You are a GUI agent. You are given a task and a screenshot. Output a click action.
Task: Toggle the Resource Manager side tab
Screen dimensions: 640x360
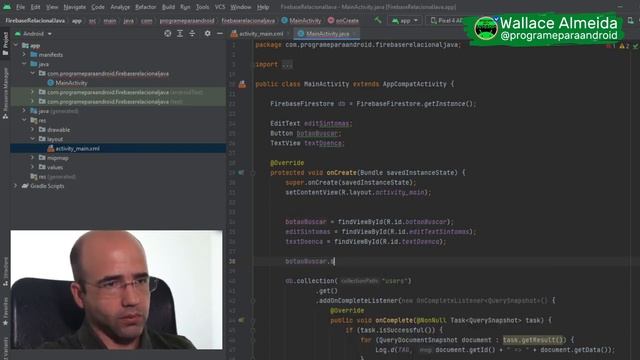click(x=5, y=93)
